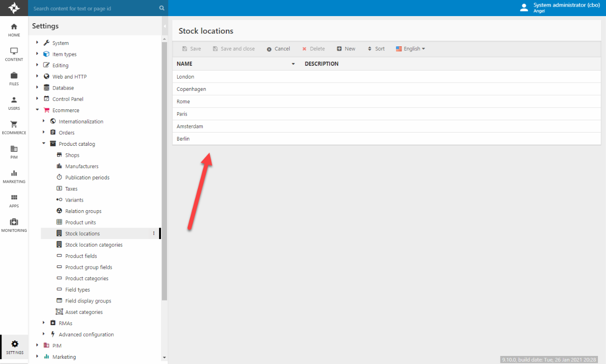Select Stock location categories in tree

pyautogui.click(x=94, y=245)
